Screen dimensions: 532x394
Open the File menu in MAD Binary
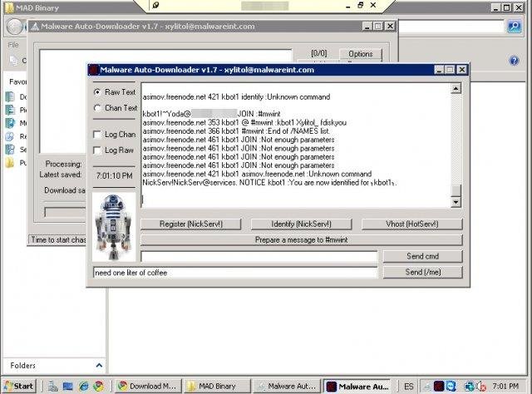pos(13,45)
